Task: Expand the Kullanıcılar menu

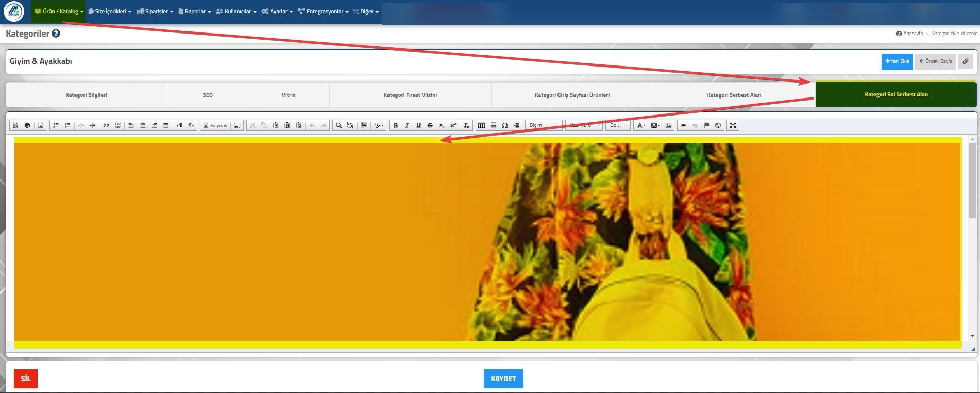Action: [236, 11]
